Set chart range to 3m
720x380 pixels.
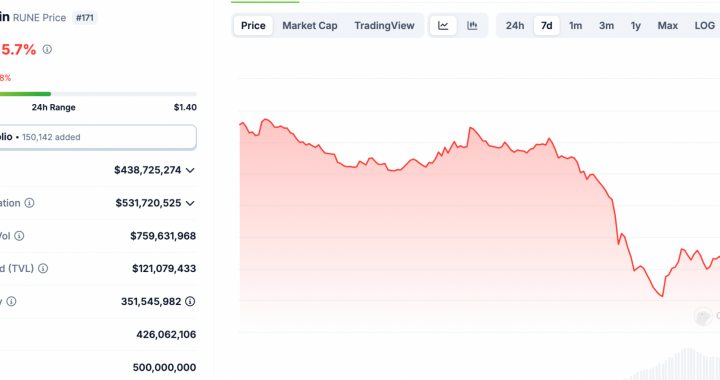tap(606, 26)
